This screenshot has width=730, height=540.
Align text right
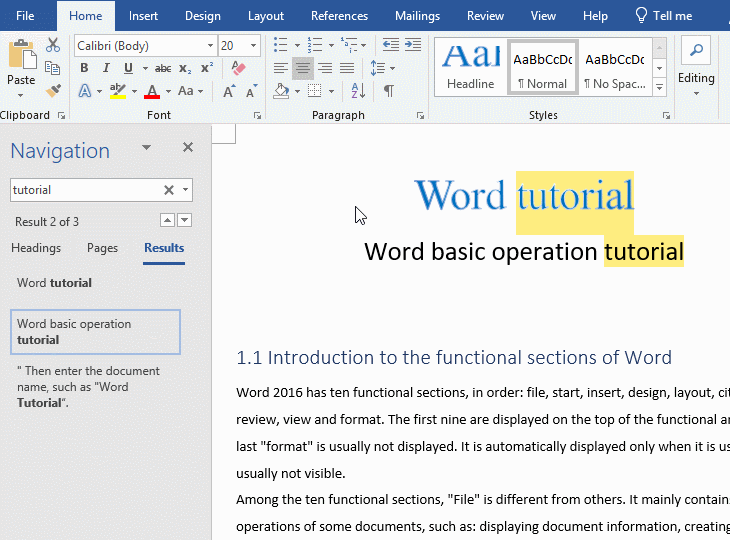coord(325,68)
